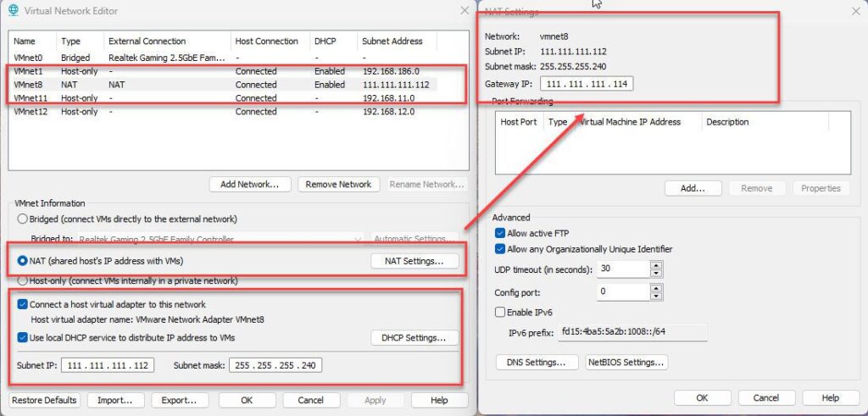Select the VMnet12 network row
Image resolution: width=868 pixels, height=416 pixels.
pyautogui.click(x=223, y=111)
